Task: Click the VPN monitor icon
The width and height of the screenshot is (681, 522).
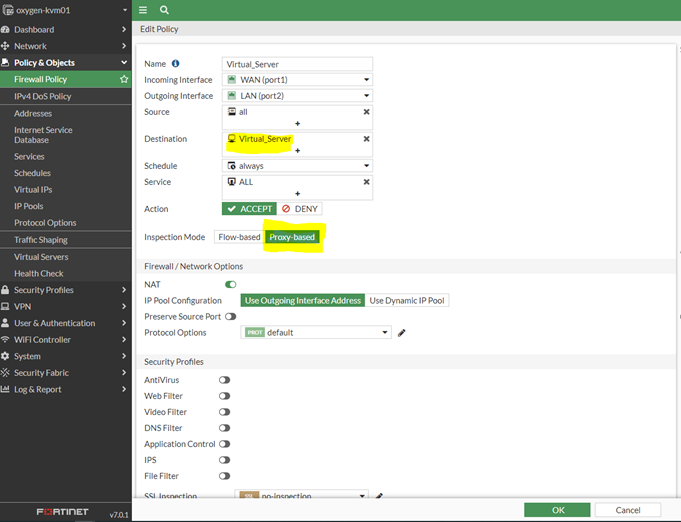Action: tap(5, 306)
